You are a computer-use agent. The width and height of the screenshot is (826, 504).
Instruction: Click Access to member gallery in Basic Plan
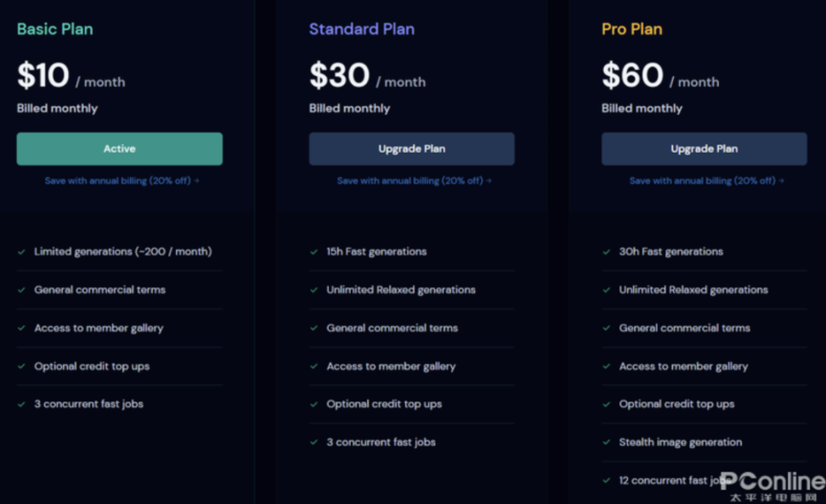(x=99, y=328)
